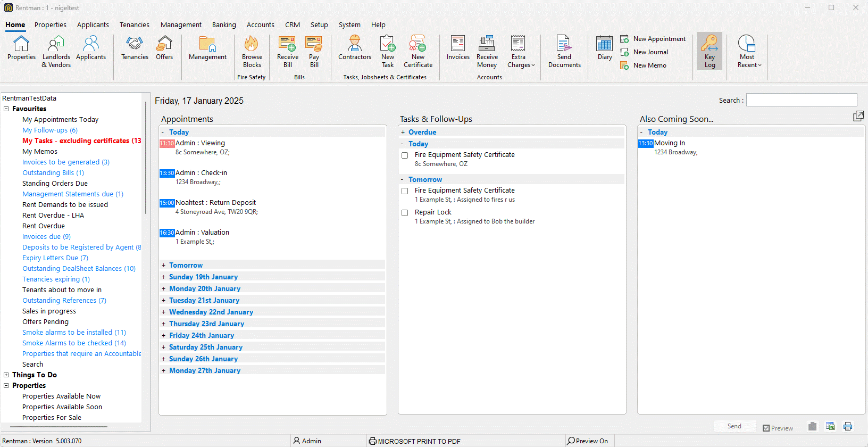This screenshot has width=868, height=447.
Task: Select Rent Overdue - LHA tree item
Action: 53,216
